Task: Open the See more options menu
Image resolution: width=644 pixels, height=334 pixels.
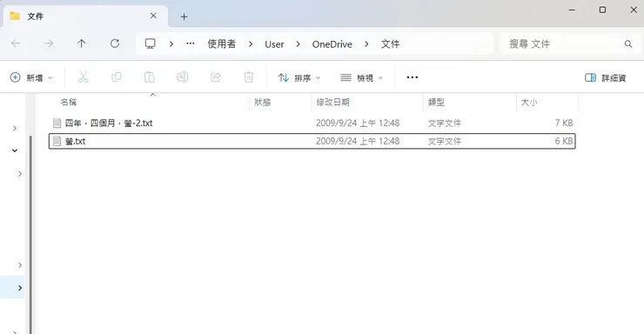Action: point(412,77)
